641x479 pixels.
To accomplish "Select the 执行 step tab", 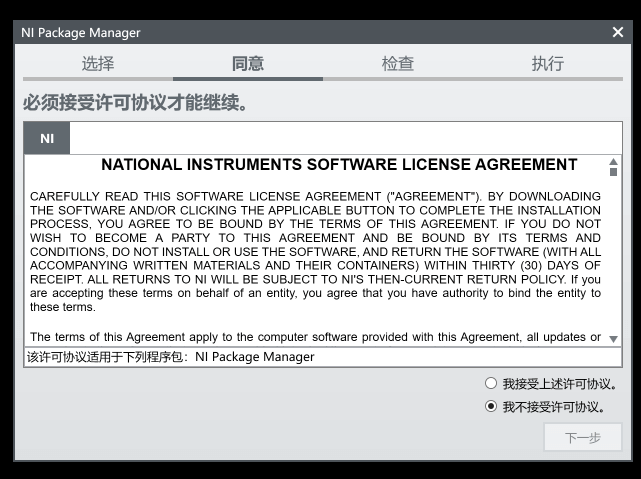I will click(548, 64).
